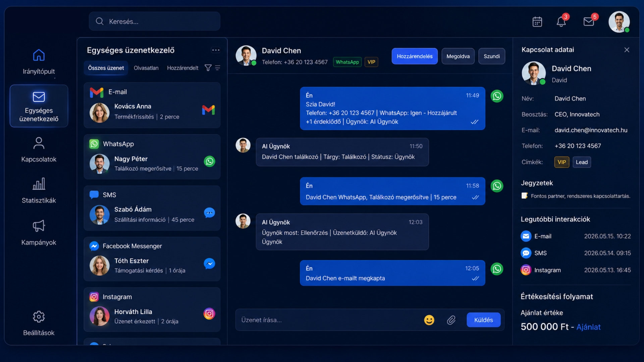Switch to the Hozzárendelt tab
This screenshot has width=644, height=362.
pyautogui.click(x=182, y=68)
